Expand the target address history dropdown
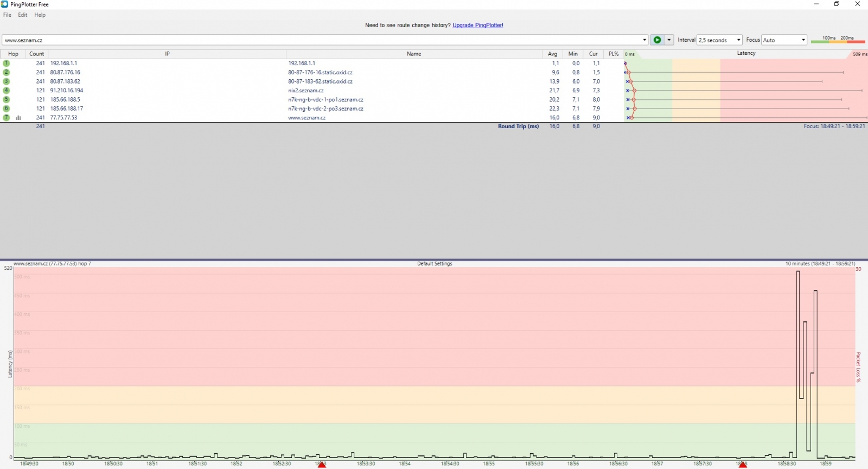 (644, 40)
